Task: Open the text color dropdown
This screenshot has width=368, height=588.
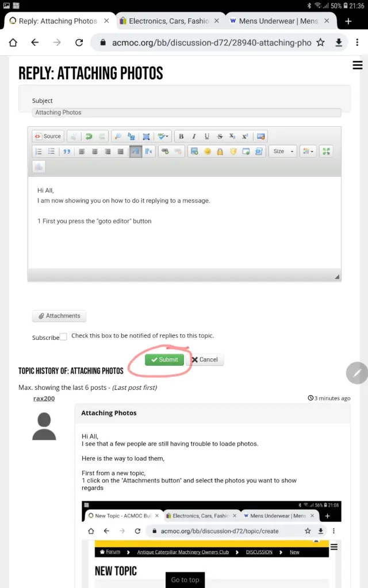Action: pos(308,152)
